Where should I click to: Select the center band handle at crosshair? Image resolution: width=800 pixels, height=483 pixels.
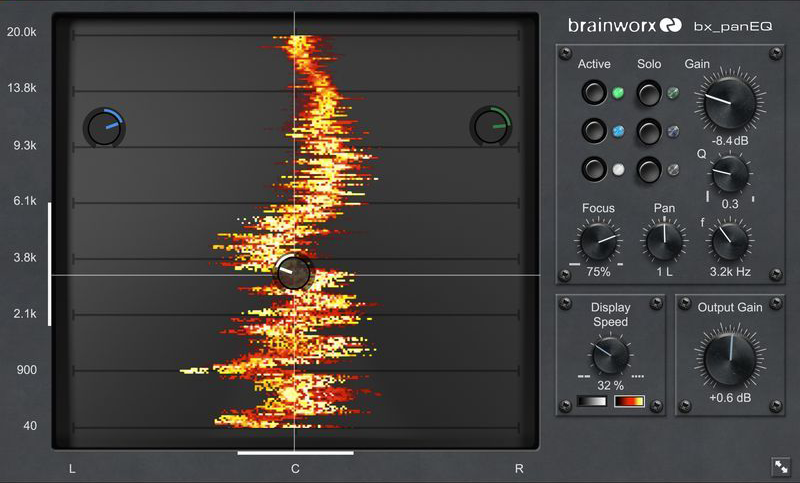293,272
